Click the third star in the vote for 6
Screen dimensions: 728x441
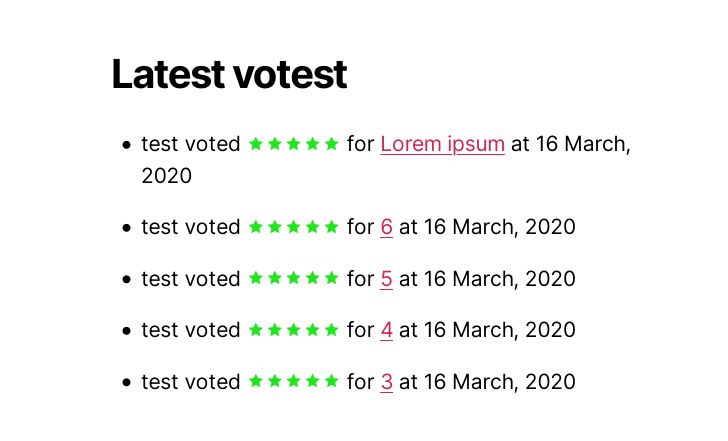293,227
